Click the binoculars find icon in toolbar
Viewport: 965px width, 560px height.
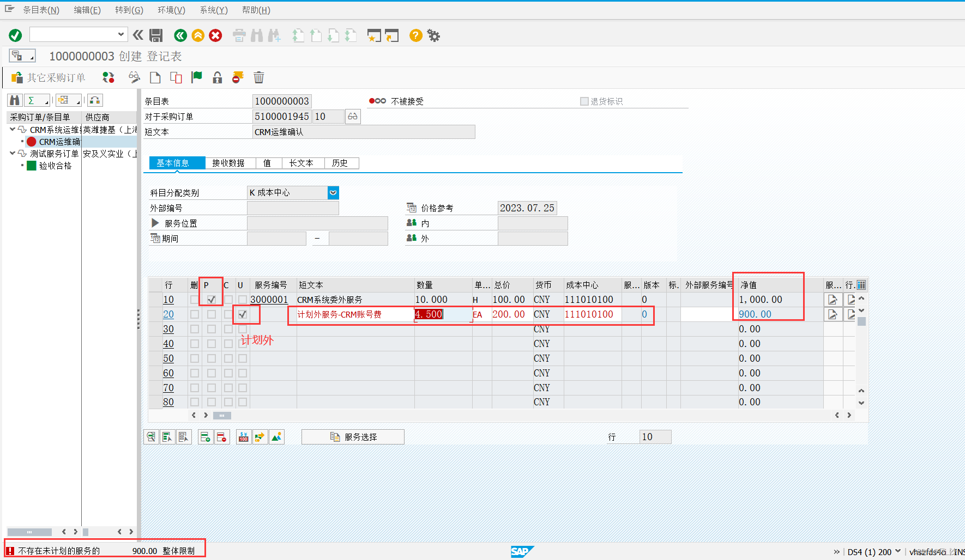click(257, 35)
